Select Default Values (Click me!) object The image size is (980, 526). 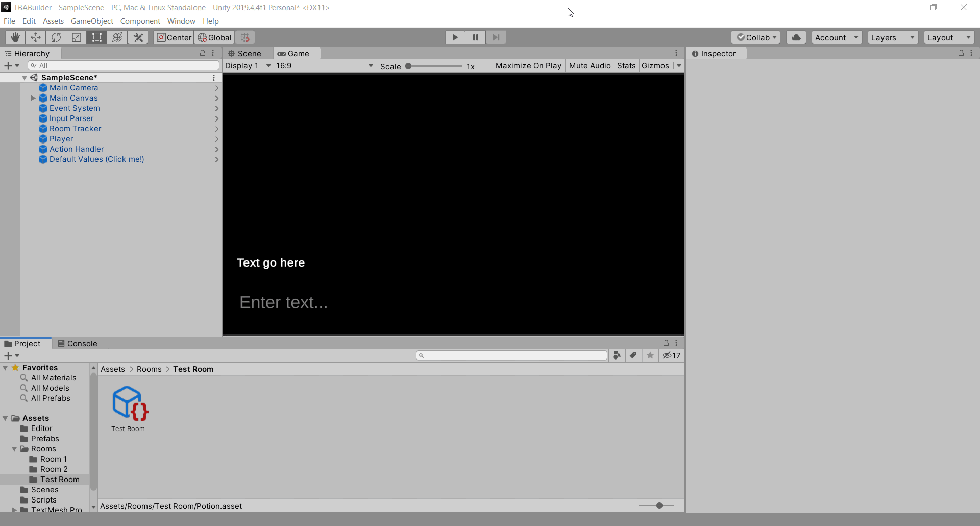click(96, 159)
